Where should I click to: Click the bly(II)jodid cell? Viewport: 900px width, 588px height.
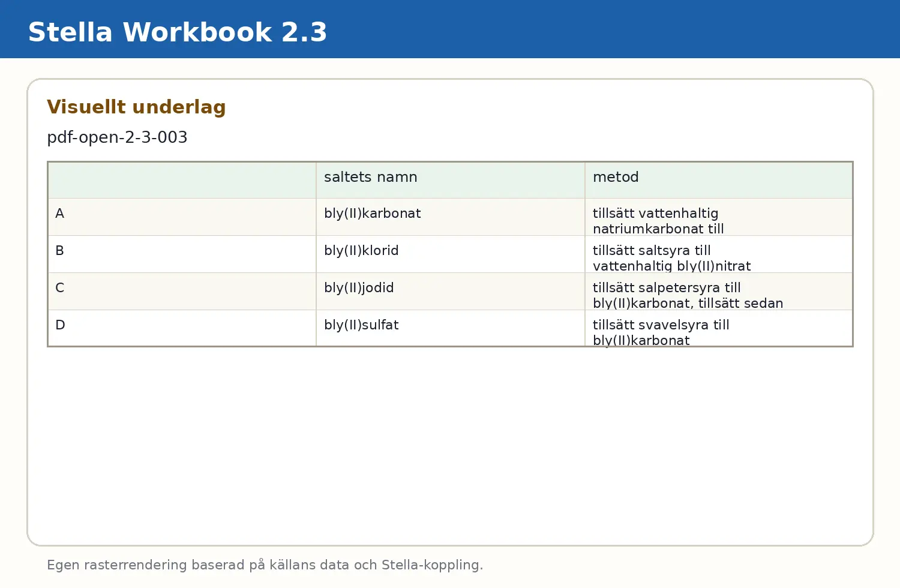pos(451,292)
